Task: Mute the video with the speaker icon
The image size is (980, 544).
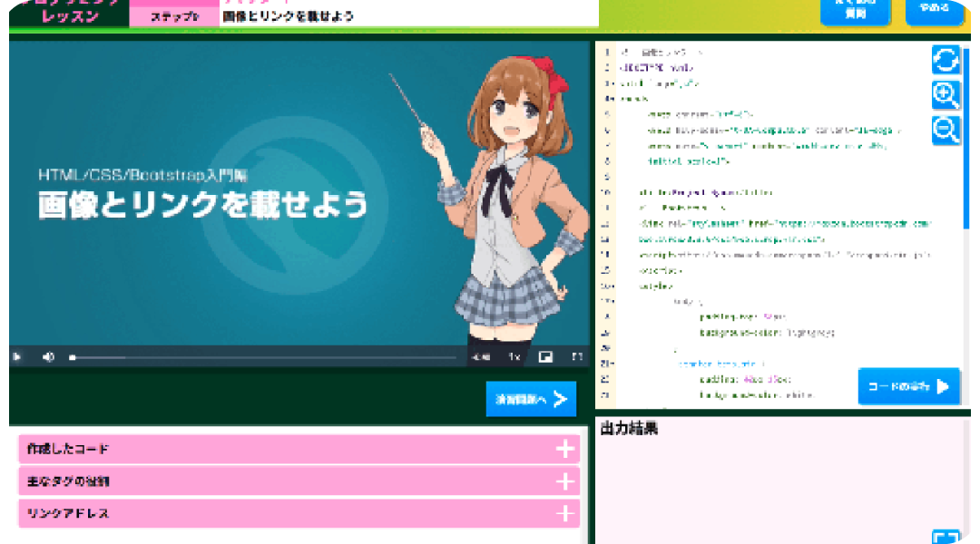Action: [x=48, y=357]
